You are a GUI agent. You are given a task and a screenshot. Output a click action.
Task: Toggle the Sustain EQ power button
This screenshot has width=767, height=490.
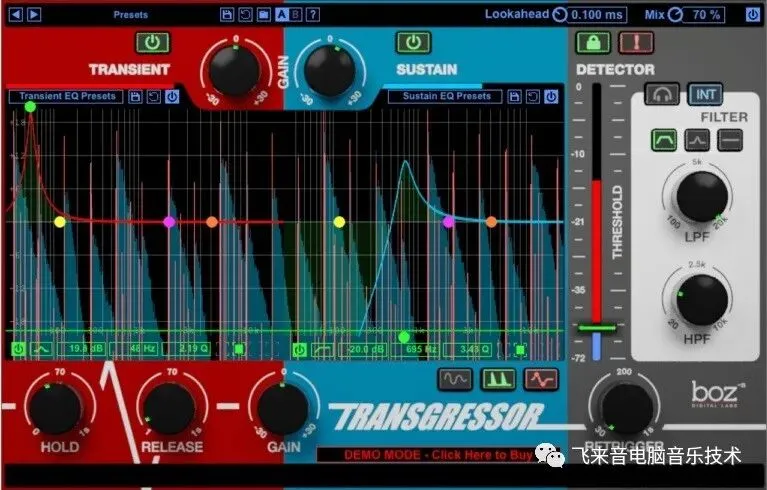(551, 97)
